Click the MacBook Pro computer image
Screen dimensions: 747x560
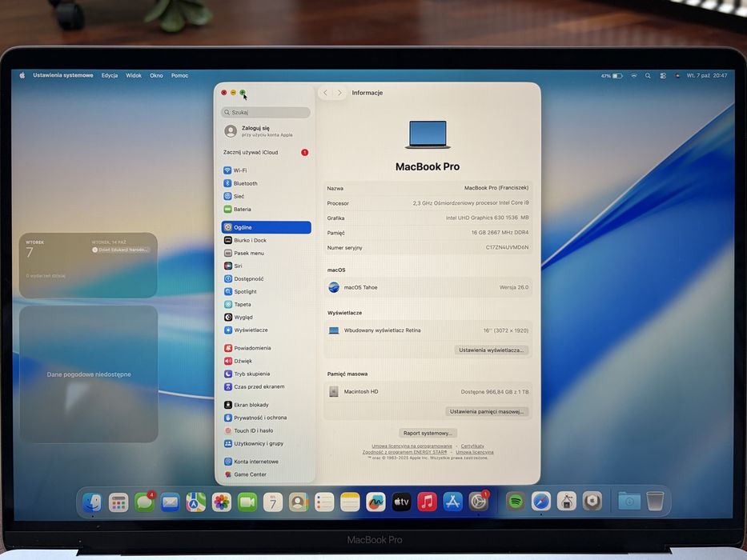428,134
